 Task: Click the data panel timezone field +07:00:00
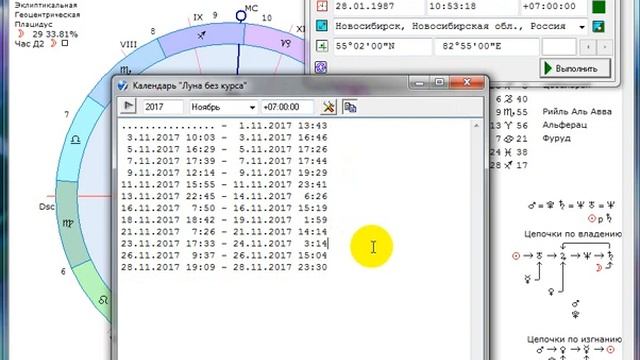click(554, 7)
